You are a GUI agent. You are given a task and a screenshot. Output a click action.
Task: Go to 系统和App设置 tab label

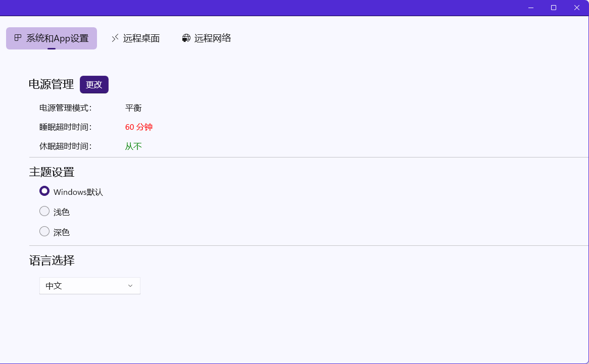click(57, 38)
